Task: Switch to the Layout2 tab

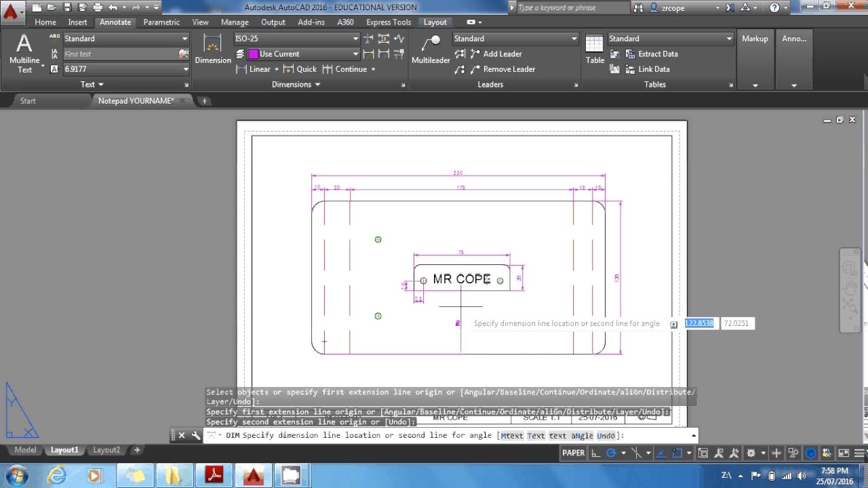Action: click(106, 450)
